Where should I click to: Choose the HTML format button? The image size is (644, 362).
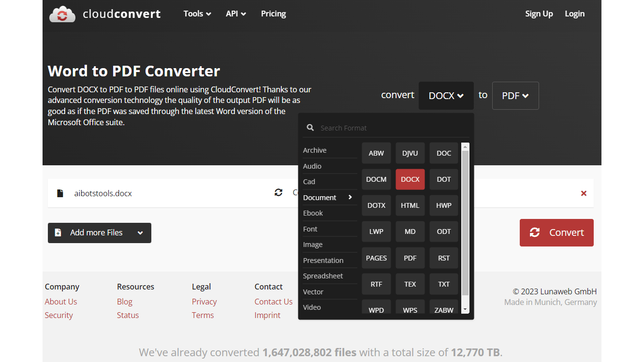[x=410, y=205]
